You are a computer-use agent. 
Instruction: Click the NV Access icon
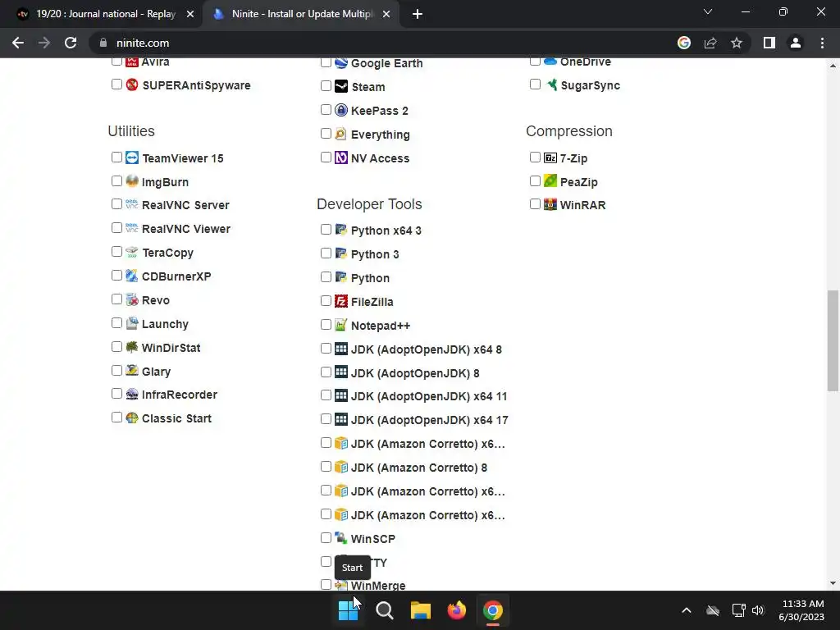(x=341, y=157)
